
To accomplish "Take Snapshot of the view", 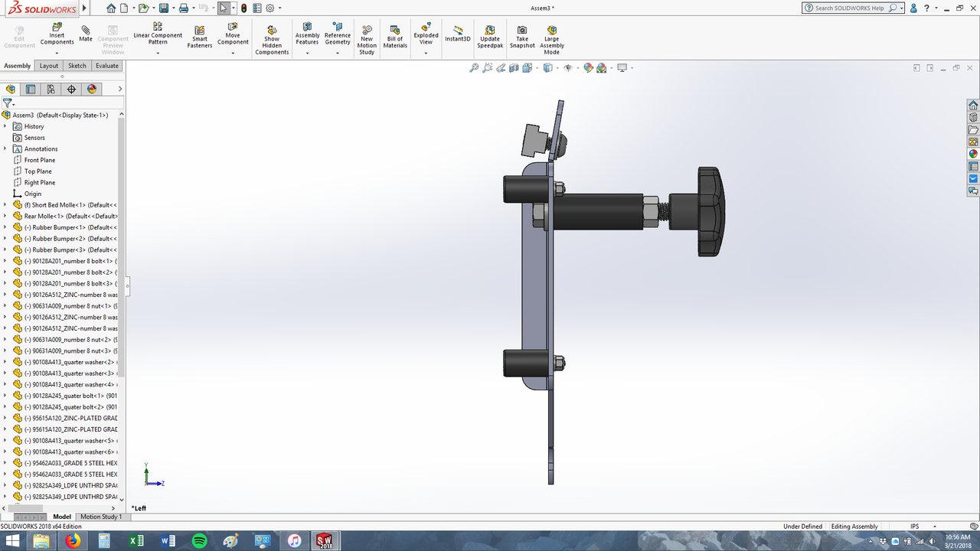I will click(x=522, y=37).
